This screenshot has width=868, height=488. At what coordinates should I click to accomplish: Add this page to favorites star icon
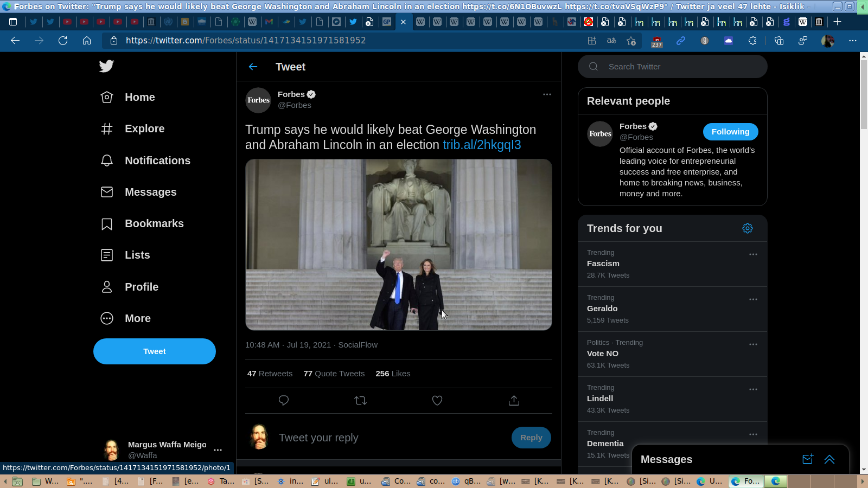click(x=631, y=41)
